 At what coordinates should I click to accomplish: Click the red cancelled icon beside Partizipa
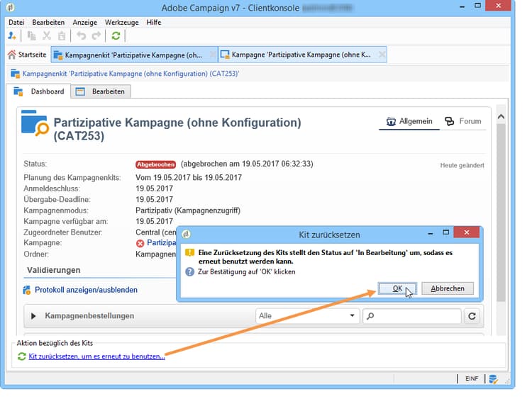140,243
